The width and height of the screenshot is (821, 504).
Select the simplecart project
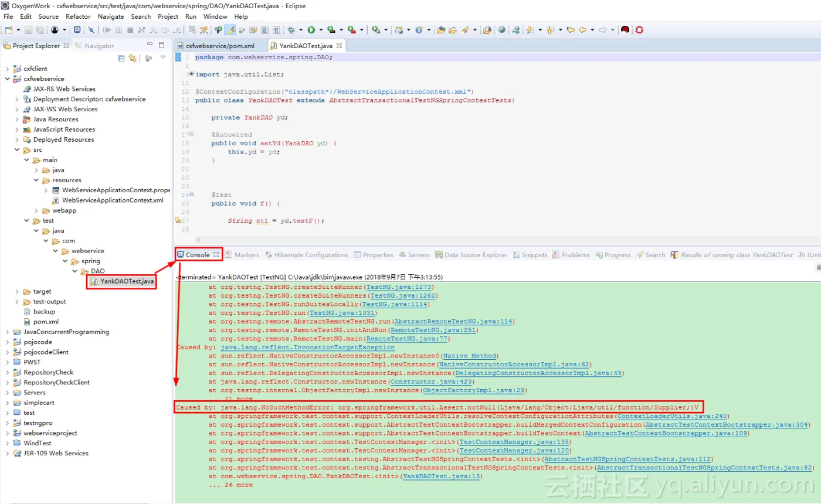click(x=34, y=403)
